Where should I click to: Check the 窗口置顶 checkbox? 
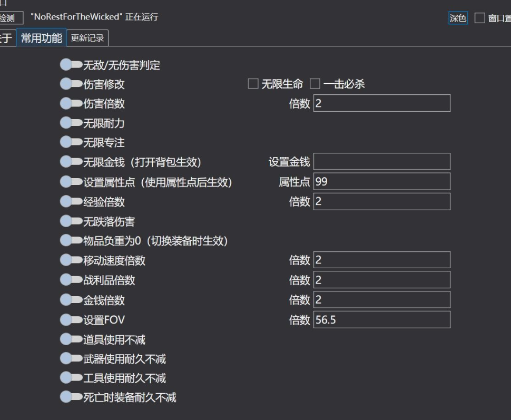(x=479, y=18)
